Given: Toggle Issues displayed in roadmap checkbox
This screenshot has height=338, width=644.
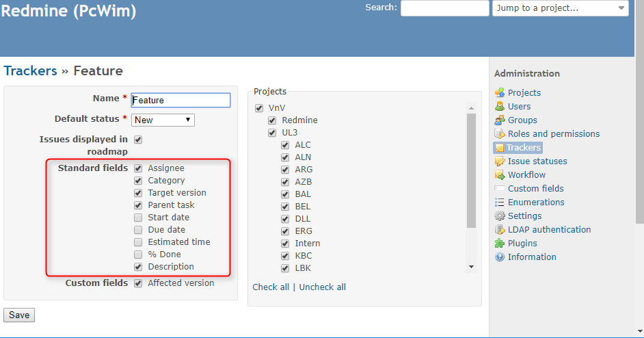Looking at the screenshot, I should pos(138,140).
